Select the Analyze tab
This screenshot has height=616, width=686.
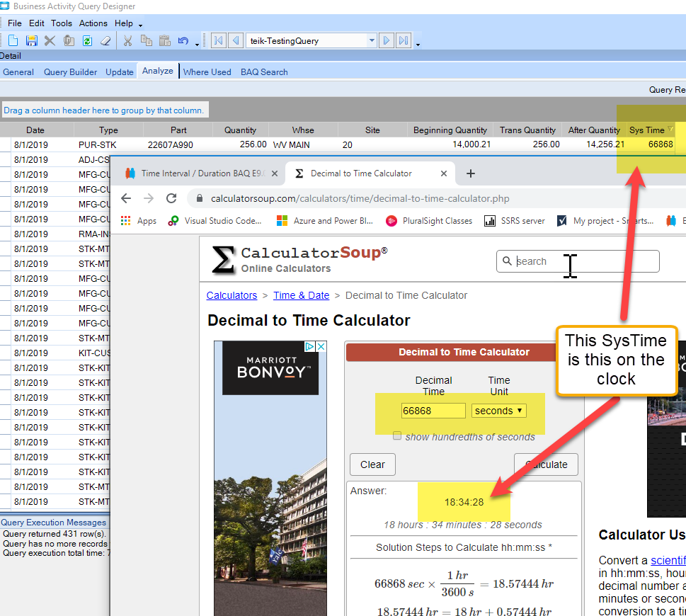pos(157,71)
